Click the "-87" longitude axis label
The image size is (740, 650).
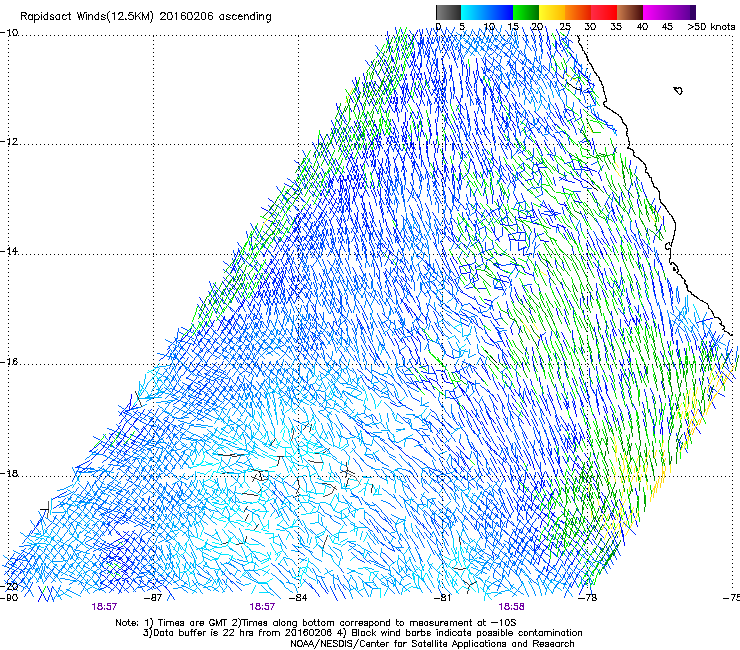pos(153,598)
